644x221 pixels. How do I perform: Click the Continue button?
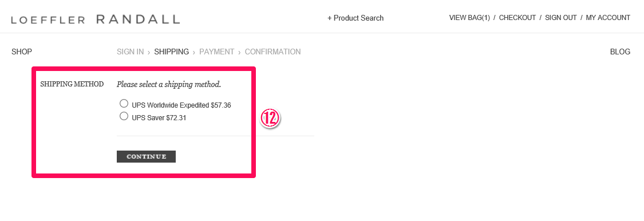pos(146,156)
